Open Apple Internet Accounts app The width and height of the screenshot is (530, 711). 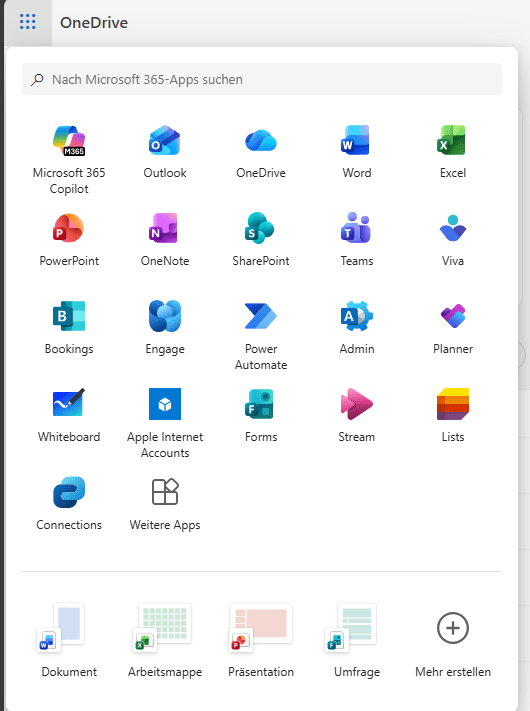point(165,424)
